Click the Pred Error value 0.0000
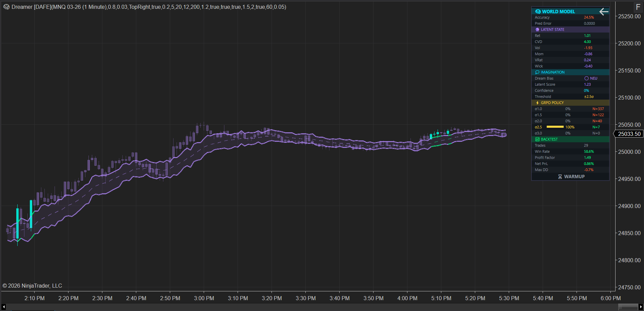Screen dimensions: 644x311 point(589,23)
